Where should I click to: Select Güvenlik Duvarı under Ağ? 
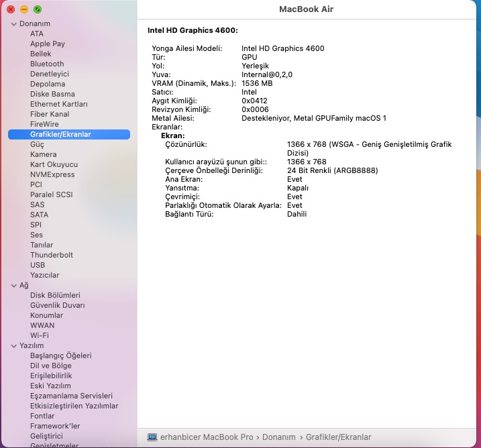(57, 306)
